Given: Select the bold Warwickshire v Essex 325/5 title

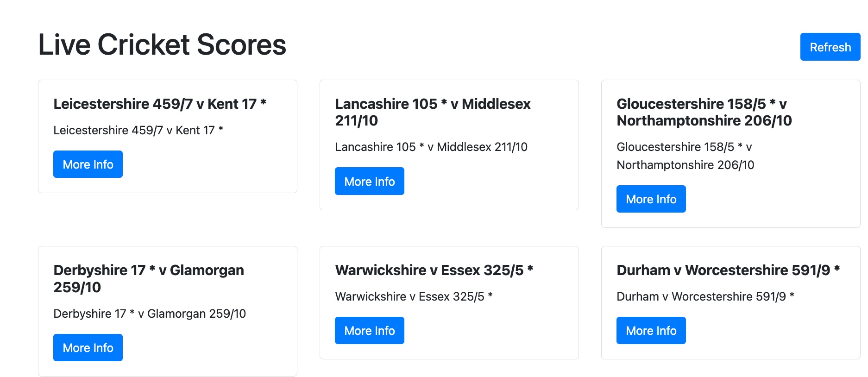Looking at the screenshot, I should [434, 270].
